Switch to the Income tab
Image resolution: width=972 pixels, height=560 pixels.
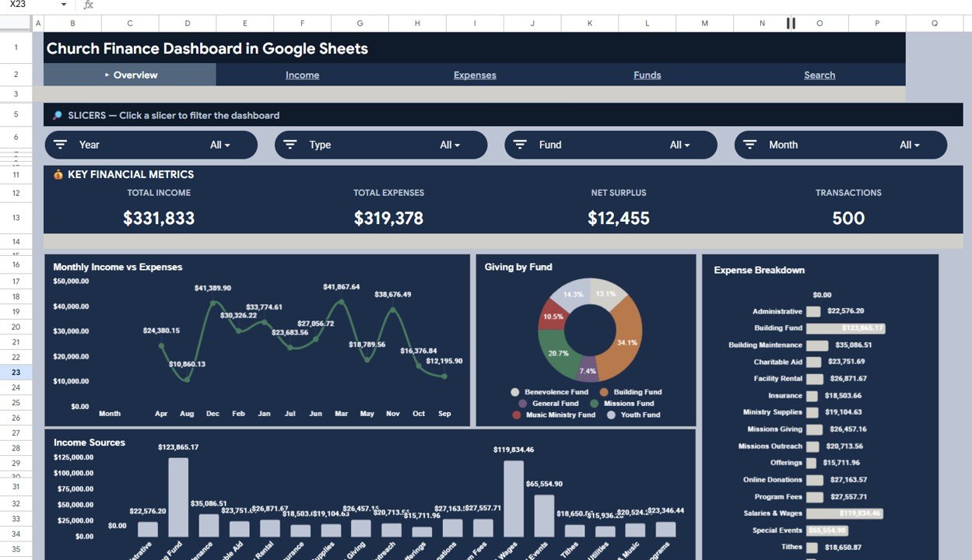click(302, 75)
